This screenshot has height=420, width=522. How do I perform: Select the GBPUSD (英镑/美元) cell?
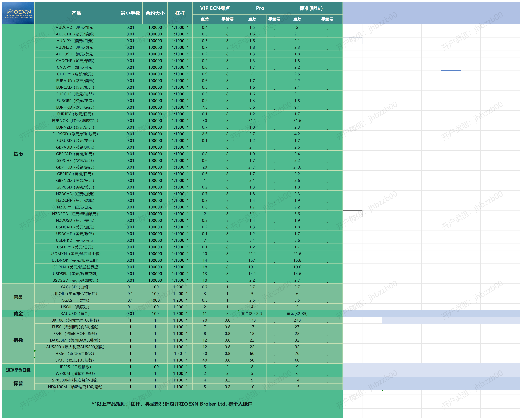point(76,187)
